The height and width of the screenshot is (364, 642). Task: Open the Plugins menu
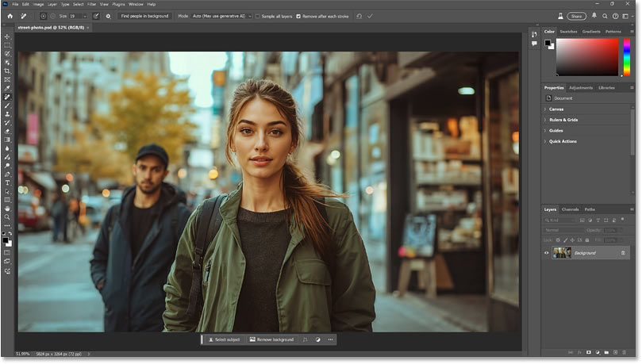coord(118,4)
